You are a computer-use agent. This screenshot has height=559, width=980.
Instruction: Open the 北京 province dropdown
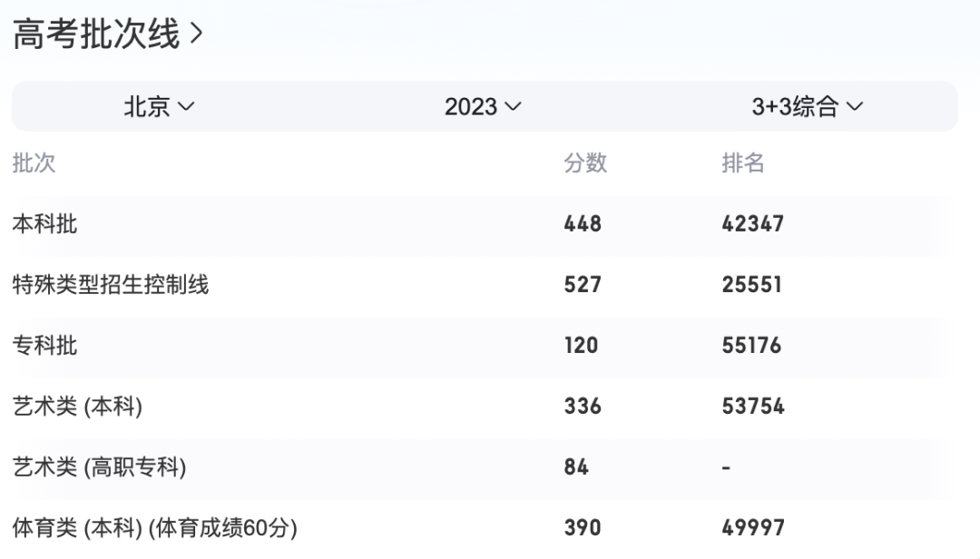pos(160,107)
